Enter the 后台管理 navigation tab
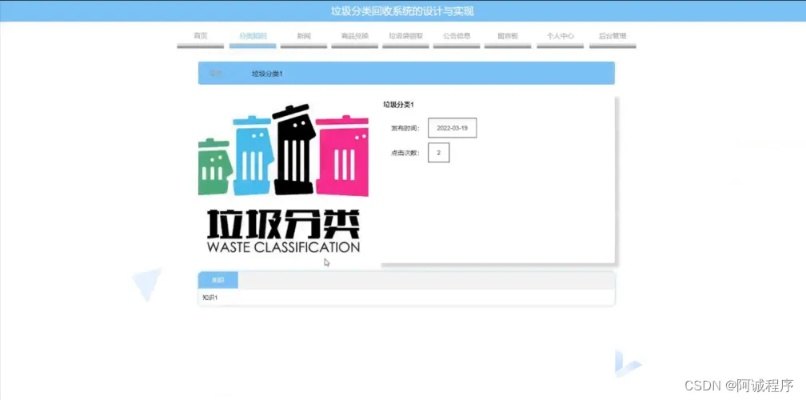 click(x=612, y=36)
